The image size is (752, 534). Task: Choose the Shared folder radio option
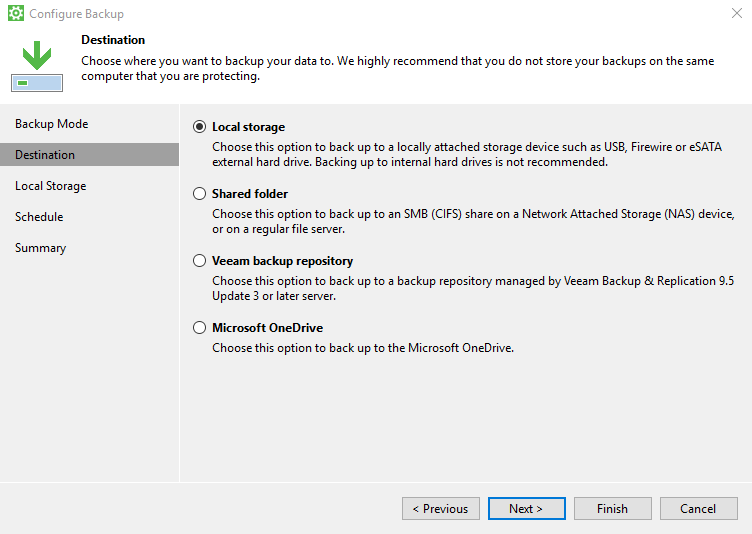(x=200, y=194)
